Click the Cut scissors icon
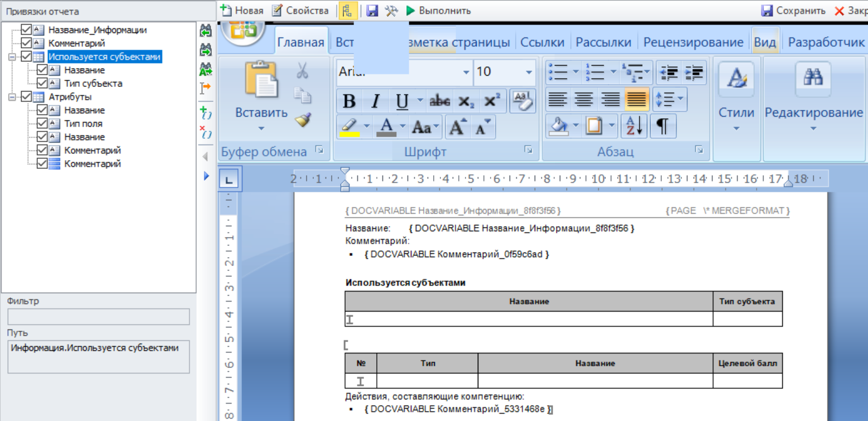868x421 pixels. [302, 71]
